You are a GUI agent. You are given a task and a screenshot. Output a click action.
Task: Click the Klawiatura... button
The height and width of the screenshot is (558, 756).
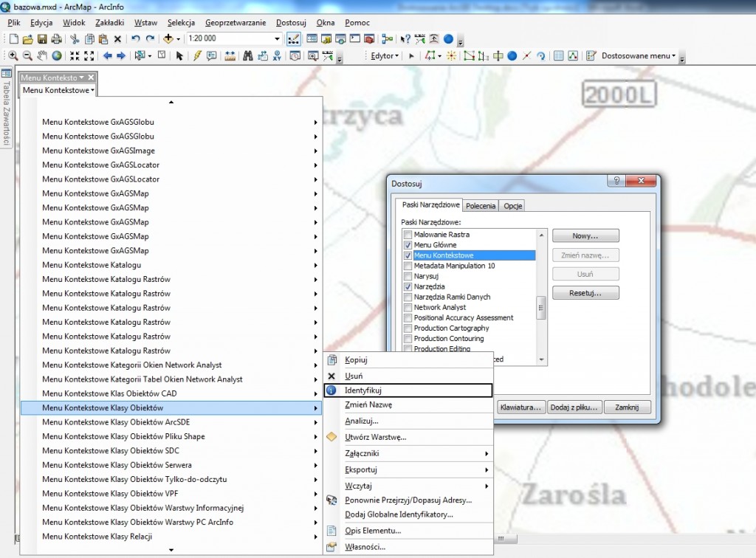[x=520, y=407]
